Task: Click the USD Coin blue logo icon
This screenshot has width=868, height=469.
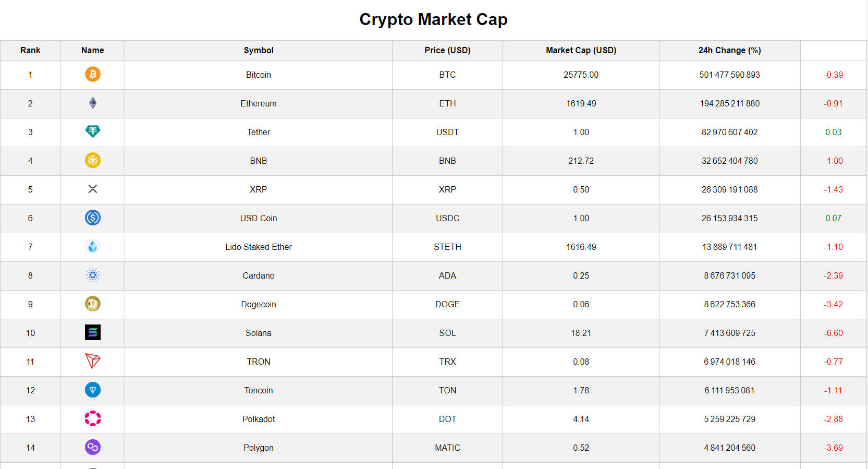Action: click(x=93, y=218)
